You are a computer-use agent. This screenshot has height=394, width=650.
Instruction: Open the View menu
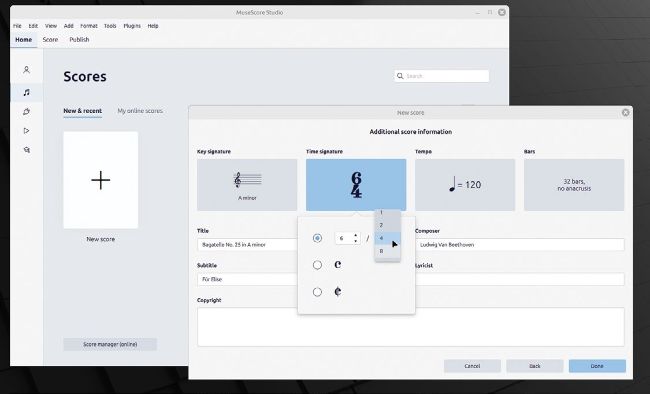[51, 26]
